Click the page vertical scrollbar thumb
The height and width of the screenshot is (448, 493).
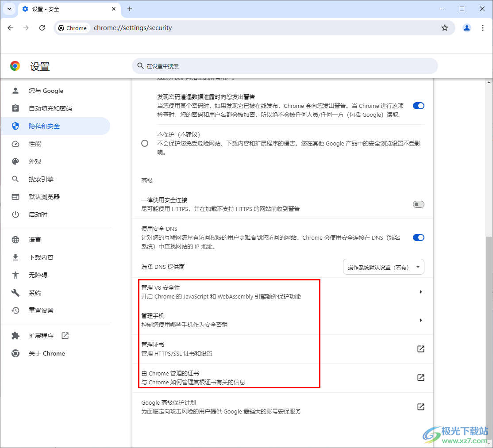489,338
